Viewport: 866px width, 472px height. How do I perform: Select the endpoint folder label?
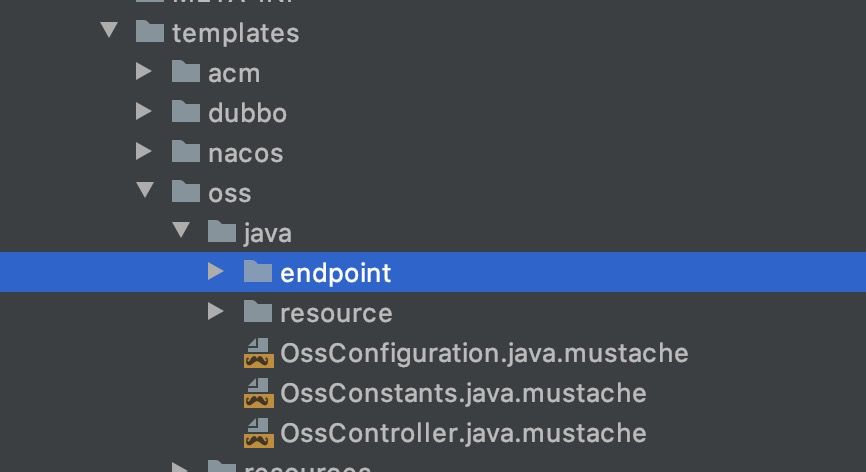pos(335,272)
